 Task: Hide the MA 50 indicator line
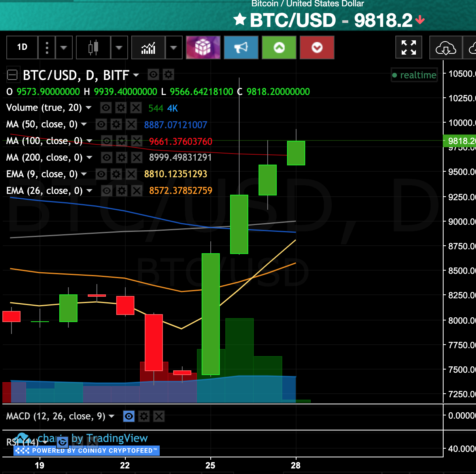[x=101, y=124]
